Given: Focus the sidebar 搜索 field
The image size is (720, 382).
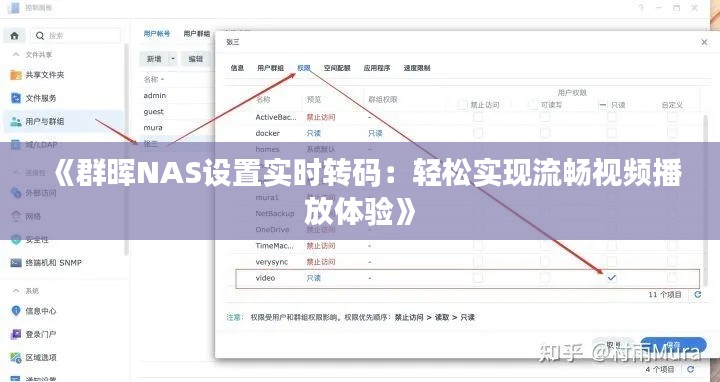Looking at the screenshot, I should [76, 35].
